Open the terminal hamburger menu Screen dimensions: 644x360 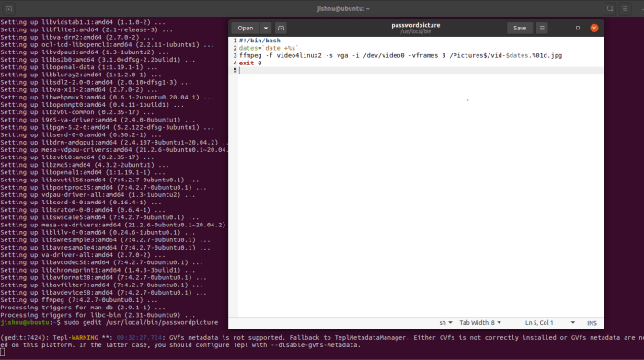pos(625,8)
